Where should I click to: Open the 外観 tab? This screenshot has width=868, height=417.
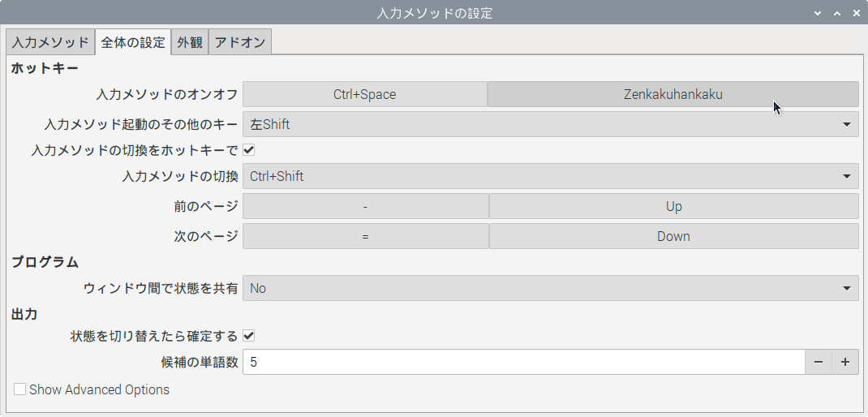[190, 42]
